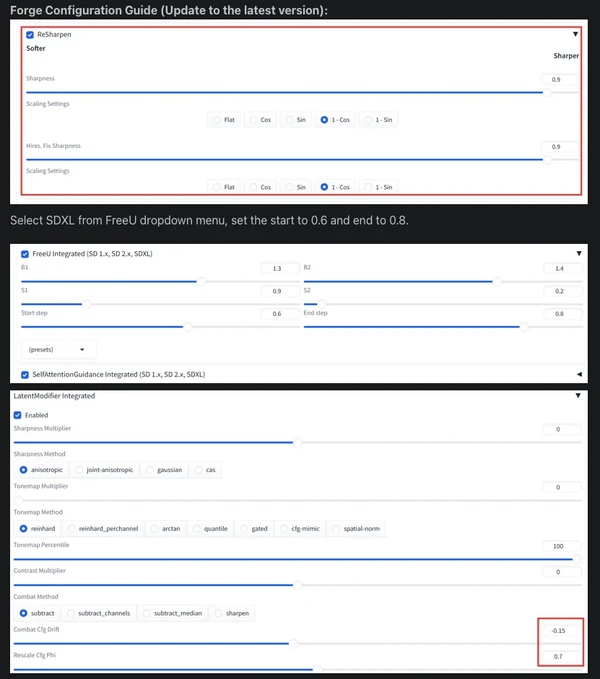Collapse the FreeU Integrated section arrow
Viewport: 600px width, 679px height.
point(579,254)
